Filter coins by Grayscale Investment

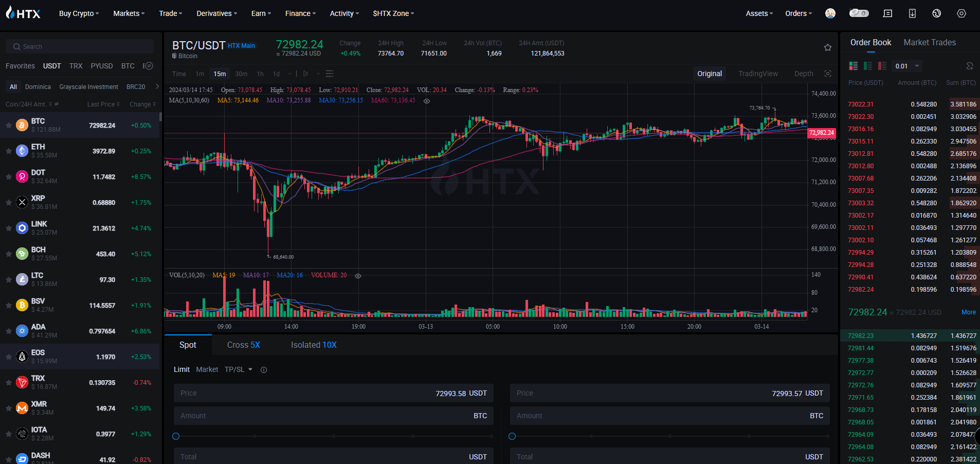(x=88, y=87)
